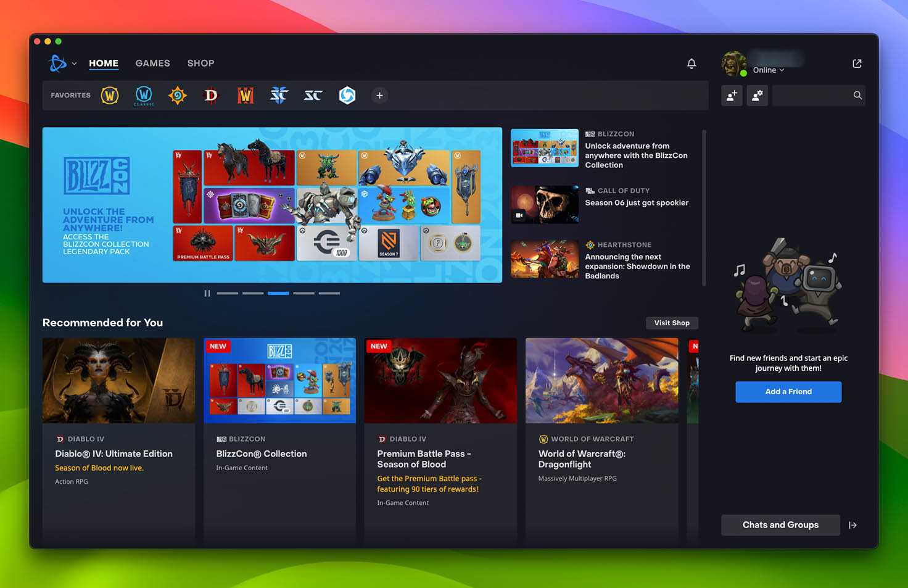Add a game to favorites bar

[379, 96]
